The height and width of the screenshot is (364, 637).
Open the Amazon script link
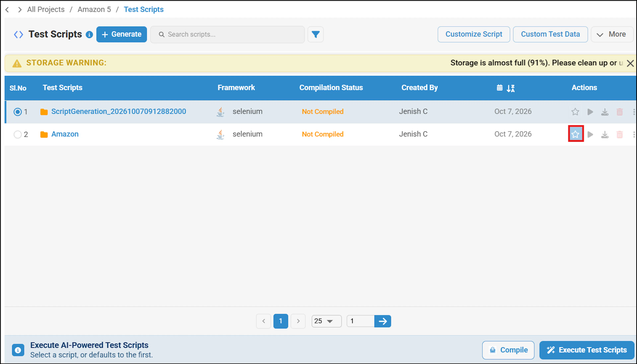click(x=65, y=134)
